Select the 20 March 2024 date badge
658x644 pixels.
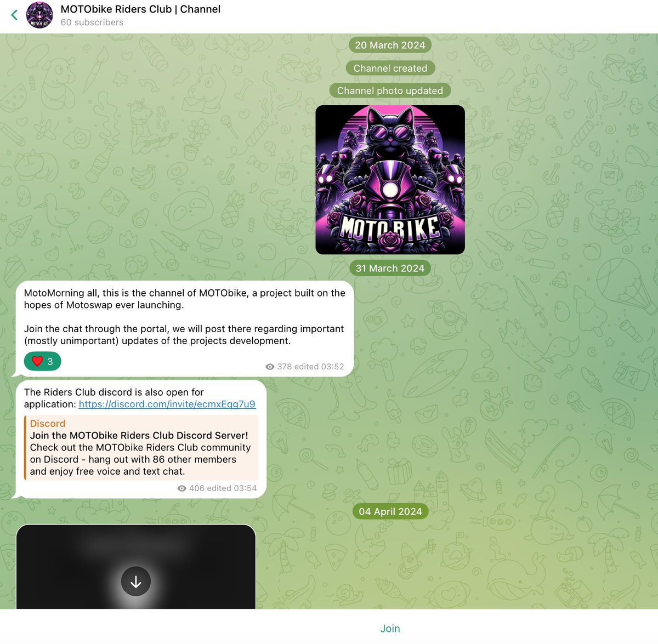[x=390, y=45]
